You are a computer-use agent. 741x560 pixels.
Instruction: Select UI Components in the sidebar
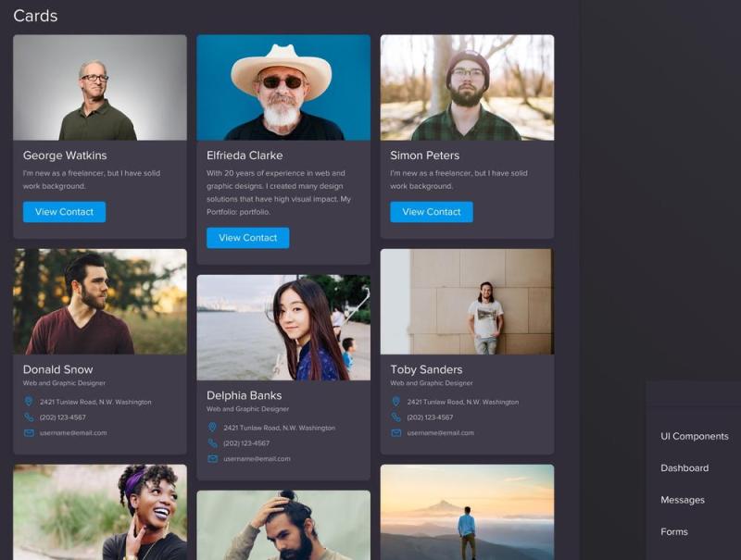693,436
